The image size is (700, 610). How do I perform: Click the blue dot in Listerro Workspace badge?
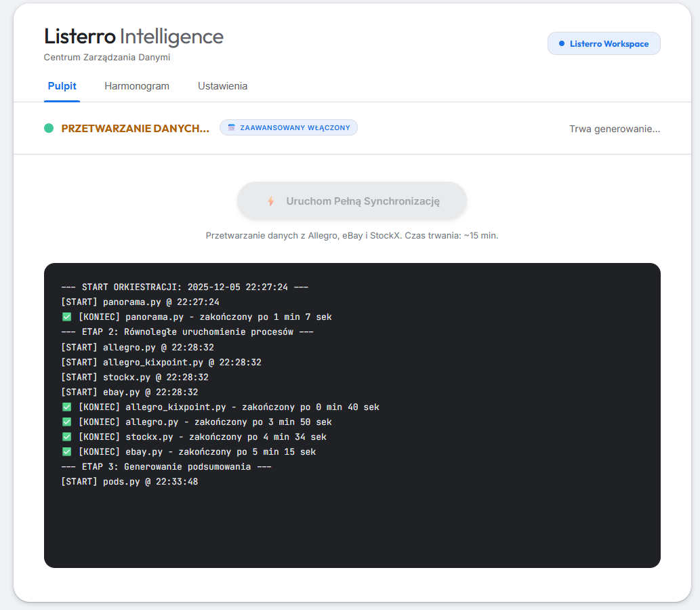[x=561, y=44]
